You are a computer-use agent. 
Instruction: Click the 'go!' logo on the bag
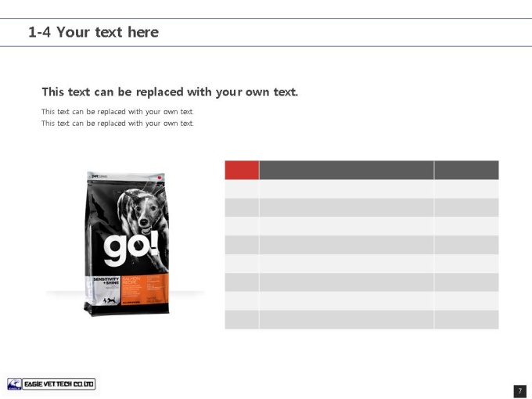[131, 248]
